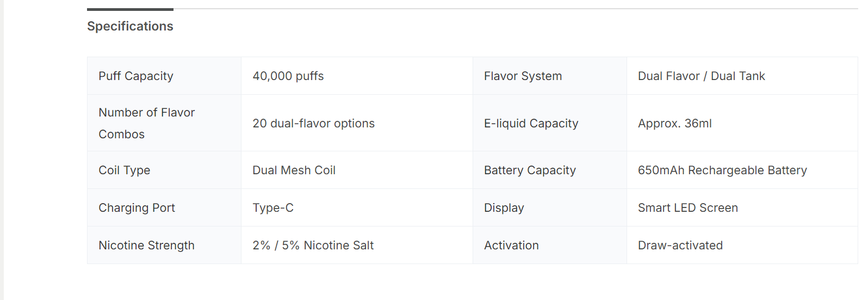Click the E-liquid Capacity label
This screenshot has width=868, height=300.
click(x=531, y=124)
